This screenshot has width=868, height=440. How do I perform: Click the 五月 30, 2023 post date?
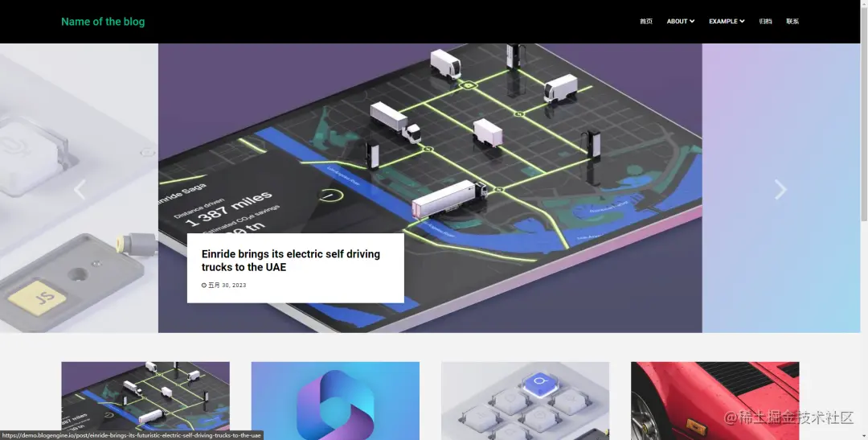point(227,286)
